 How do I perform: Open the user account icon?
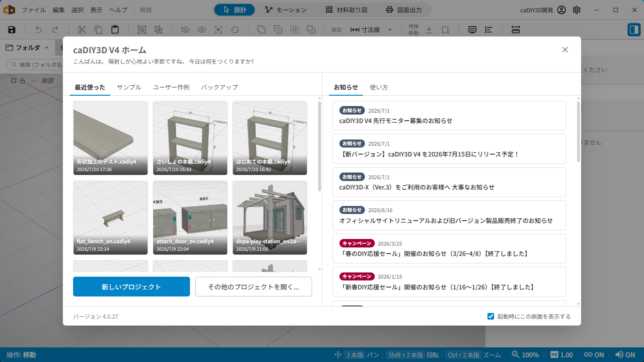click(561, 10)
